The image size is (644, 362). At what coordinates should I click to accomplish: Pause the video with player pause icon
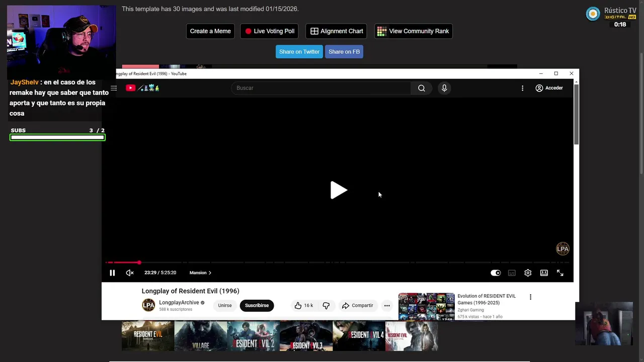click(x=112, y=273)
